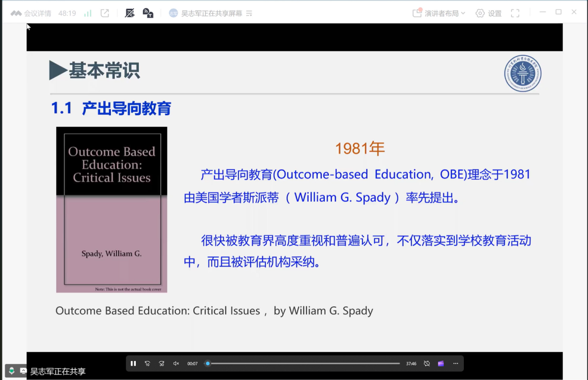588x380 pixels.
Task: Pause the video playback
Action: (x=133, y=364)
